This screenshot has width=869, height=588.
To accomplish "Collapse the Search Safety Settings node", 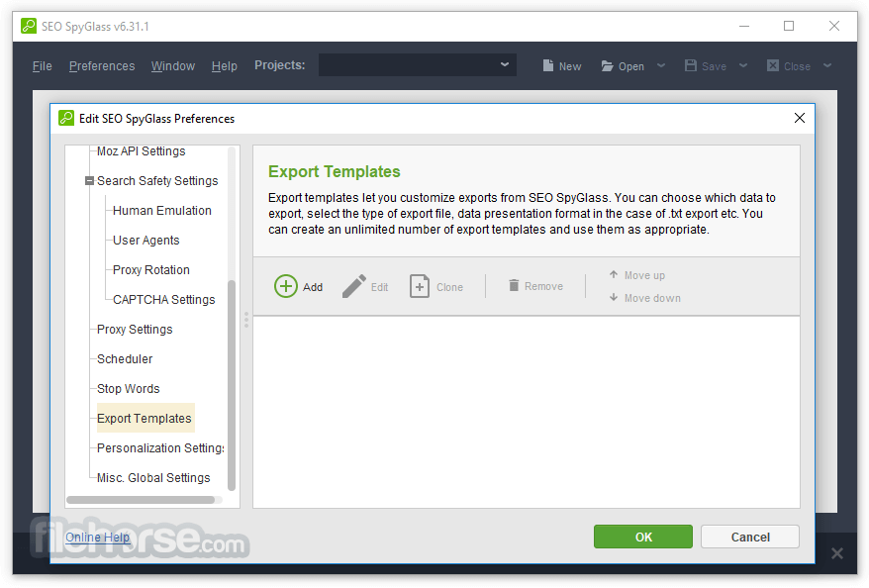I will pos(89,181).
